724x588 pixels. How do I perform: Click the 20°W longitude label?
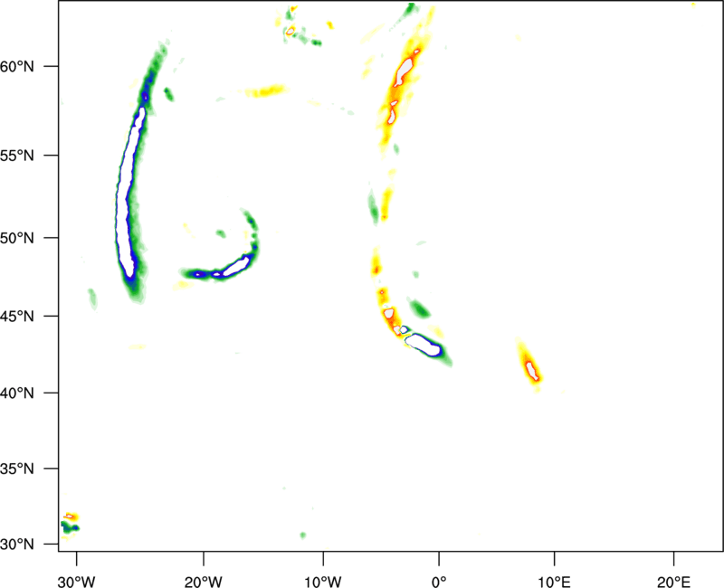pos(203,582)
